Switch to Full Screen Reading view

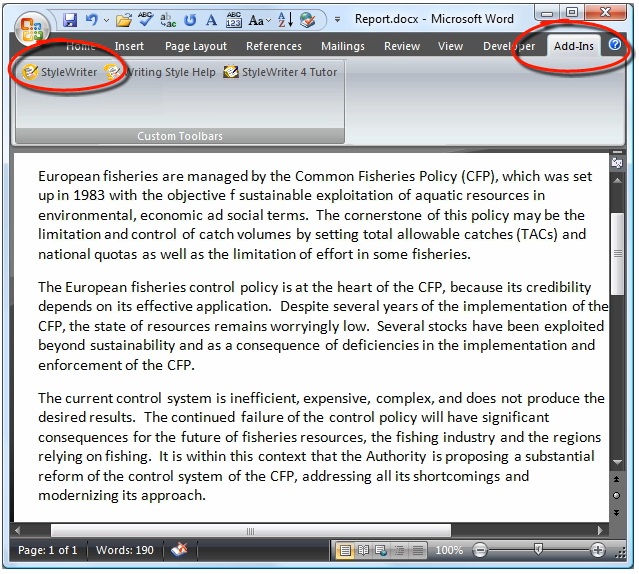(363, 551)
